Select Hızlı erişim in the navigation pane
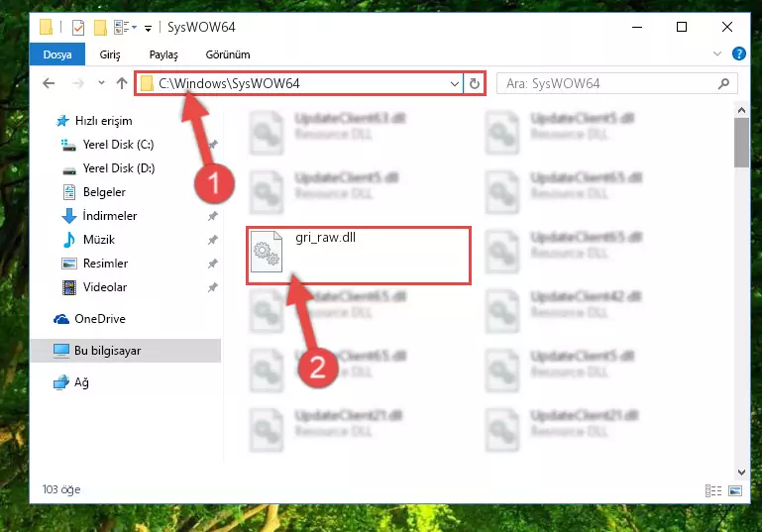 (103, 121)
